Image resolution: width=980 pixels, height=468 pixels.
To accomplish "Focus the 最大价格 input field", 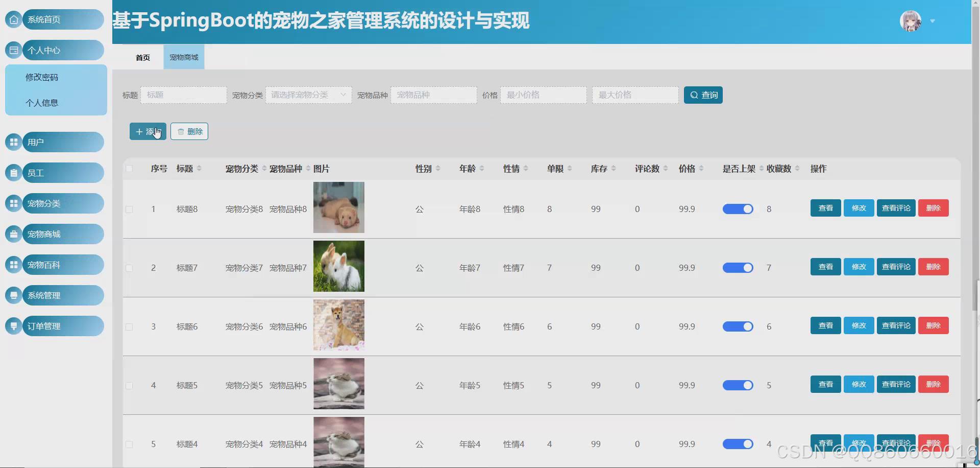I will (x=635, y=95).
